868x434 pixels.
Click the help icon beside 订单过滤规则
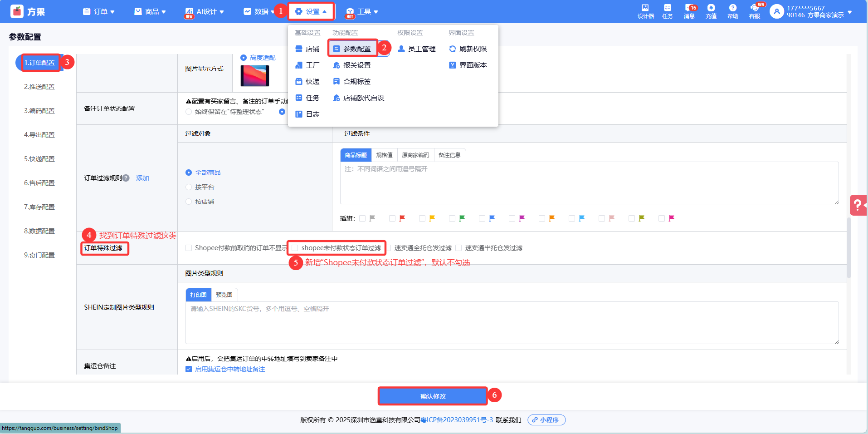click(126, 178)
